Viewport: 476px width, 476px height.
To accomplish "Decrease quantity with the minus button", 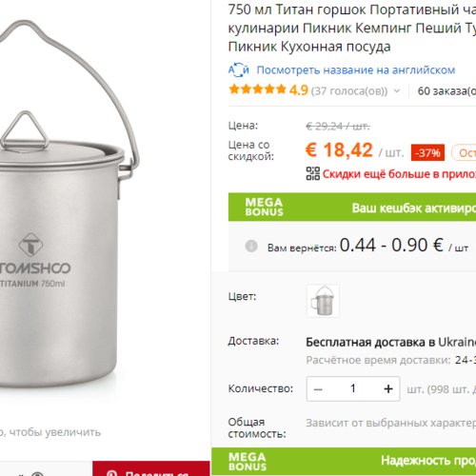I will tap(318, 389).
